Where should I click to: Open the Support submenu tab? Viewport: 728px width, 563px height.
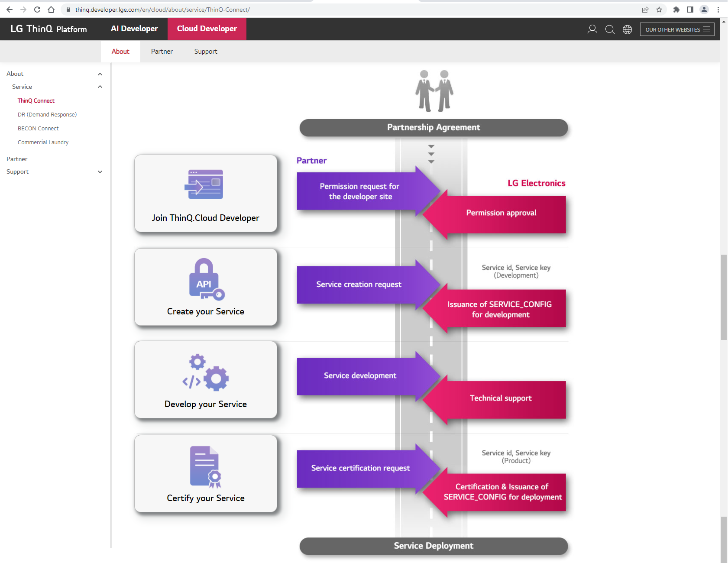pyautogui.click(x=206, y=52)
